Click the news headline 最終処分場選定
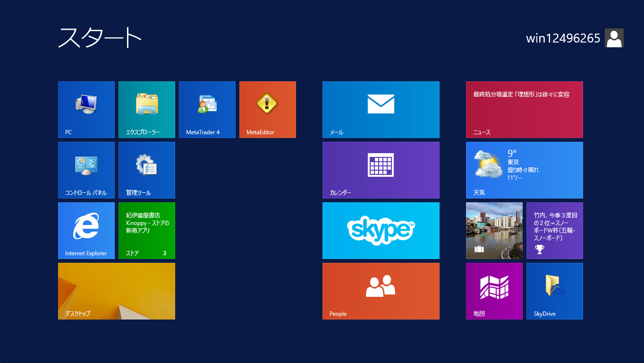Screen dimensions: 644x363 (x=521, y=95)
